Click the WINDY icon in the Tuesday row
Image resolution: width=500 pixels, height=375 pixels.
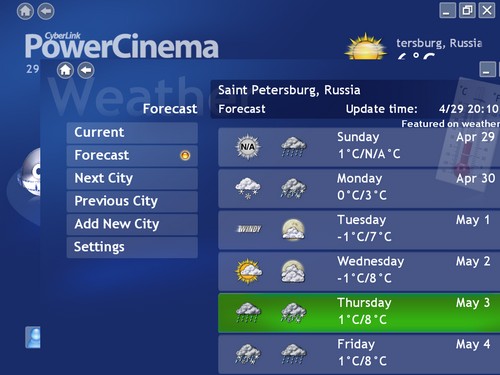pyautogui.click(x=249, y=229)
